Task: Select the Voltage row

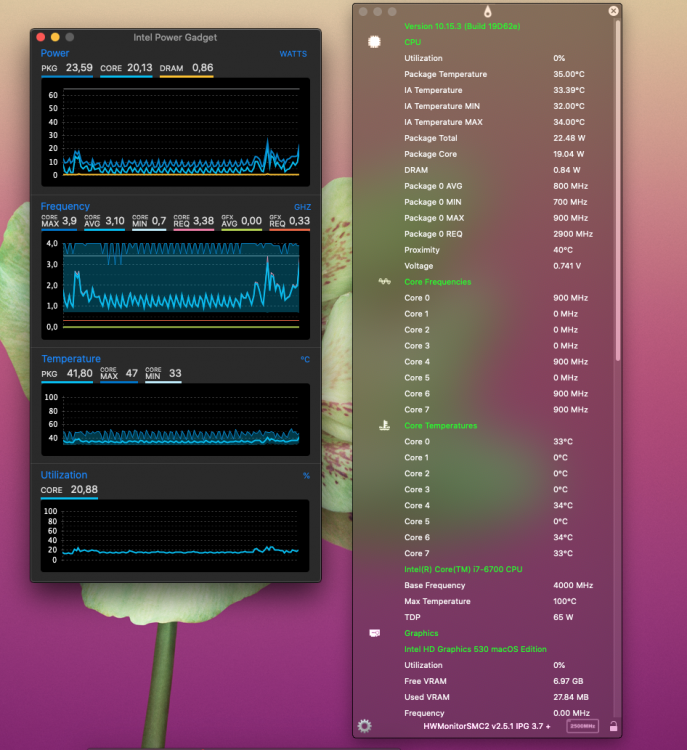Action: pyautogui.click(x=494, y=266)
